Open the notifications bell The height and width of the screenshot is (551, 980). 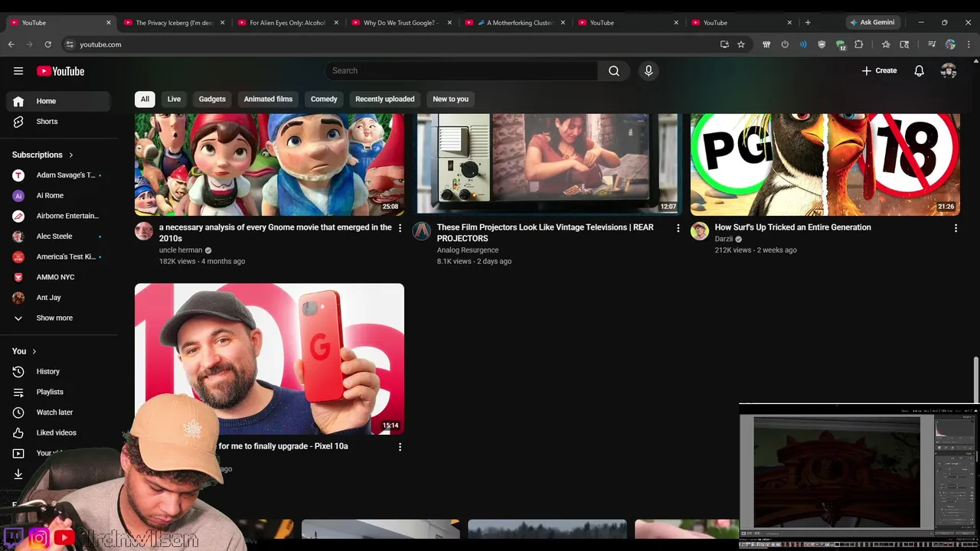point(919,71)
